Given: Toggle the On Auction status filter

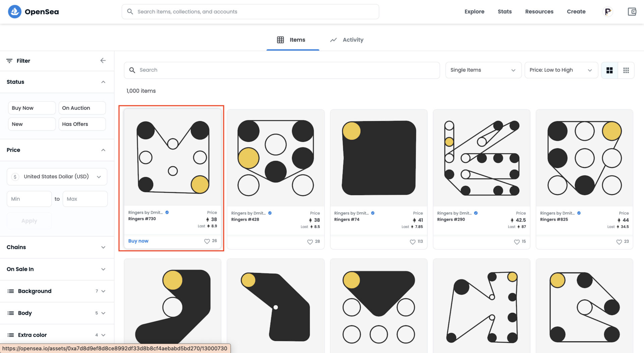Looking at the screenshot, I should click(82, 108).
